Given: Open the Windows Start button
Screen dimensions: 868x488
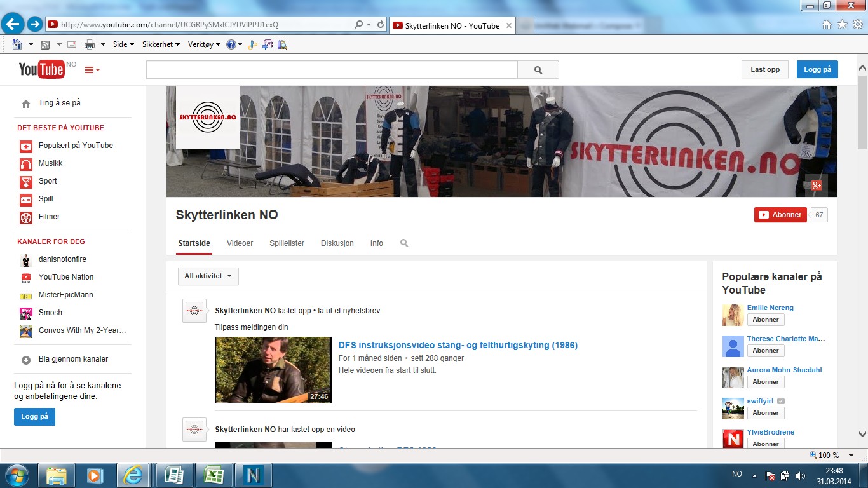Looking at the screenshot, I should [x=17, y=475].
